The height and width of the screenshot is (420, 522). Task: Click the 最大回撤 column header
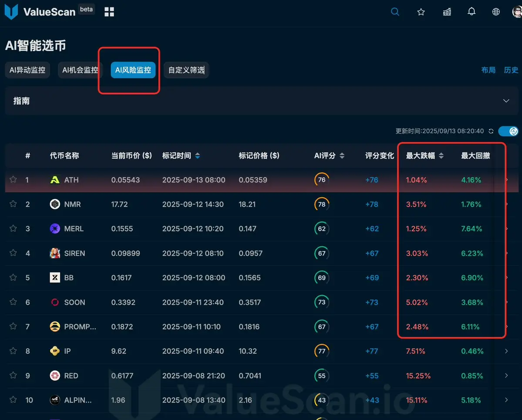pos(475,155)
